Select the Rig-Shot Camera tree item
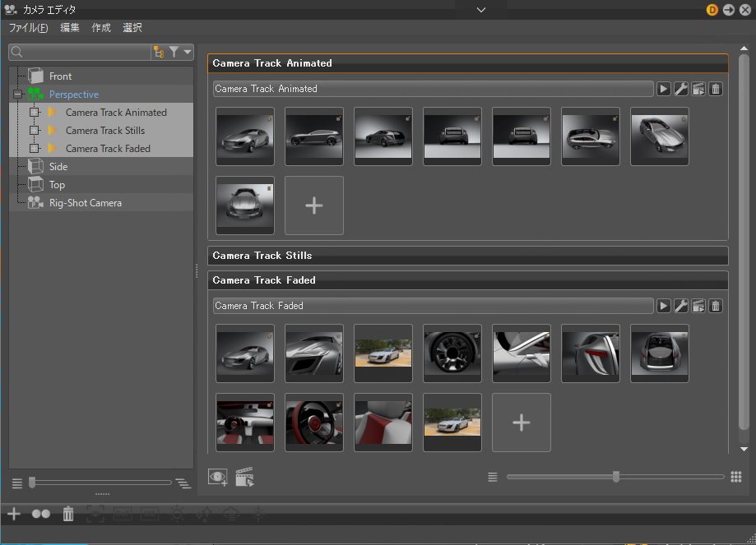The width and height of the screenshot is (756, 545). pyautogui.click(x=85, y=203)
